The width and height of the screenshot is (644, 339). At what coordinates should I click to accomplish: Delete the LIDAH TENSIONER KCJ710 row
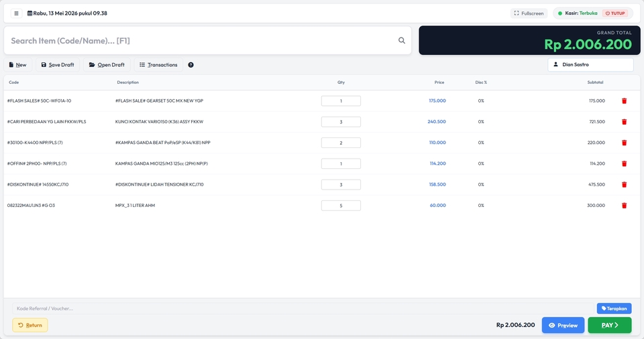click(x=624, y=185)
